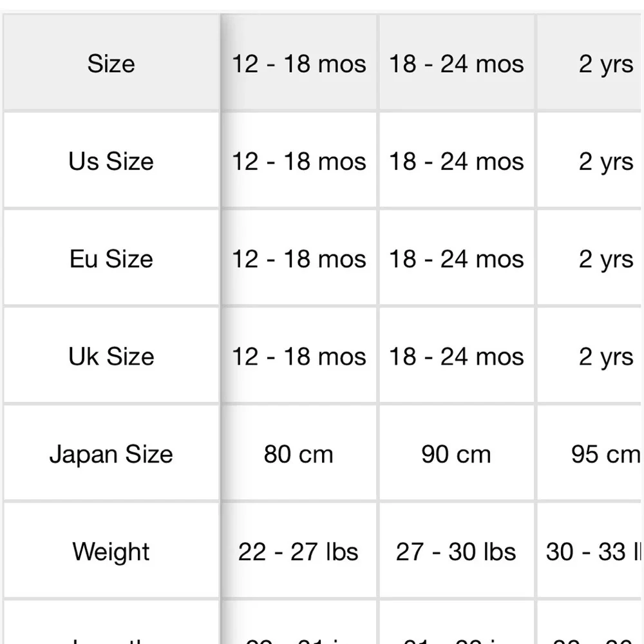Select the Size header cell

[111, 63]
